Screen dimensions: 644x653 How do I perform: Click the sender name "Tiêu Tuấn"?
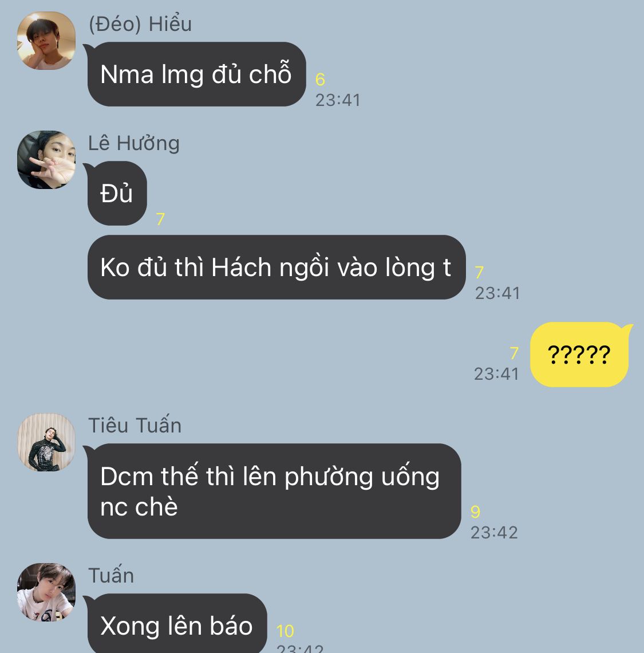(x=135, y=426)
